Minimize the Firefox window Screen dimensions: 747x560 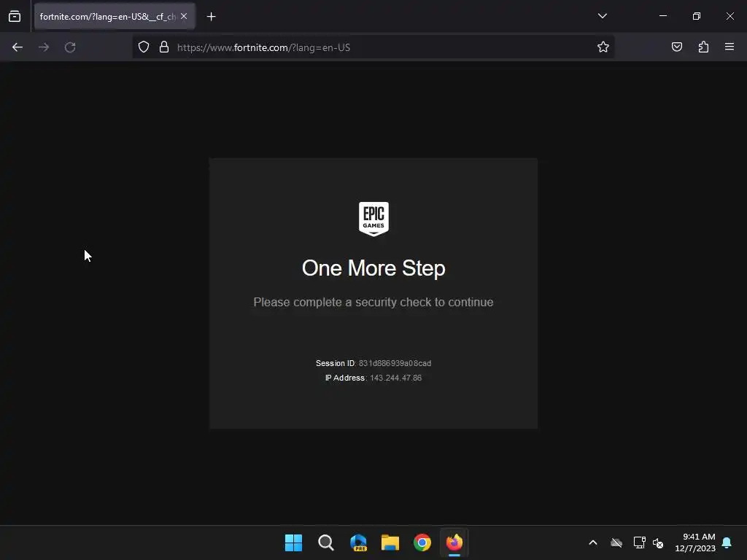point(662,16)
